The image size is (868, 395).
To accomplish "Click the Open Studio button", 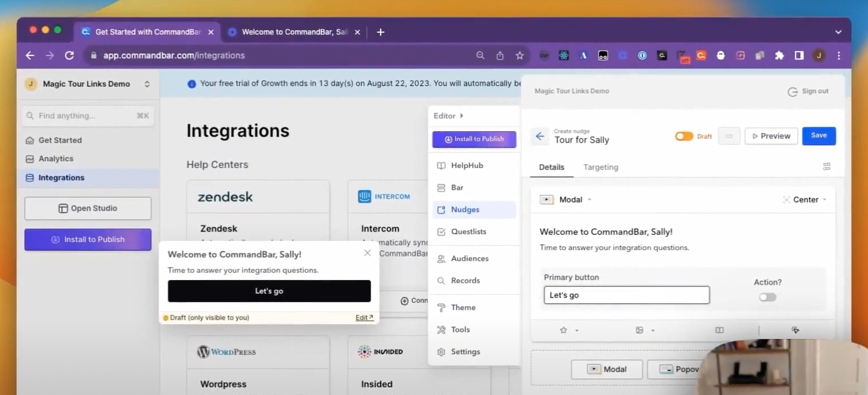I will [88, 208].
